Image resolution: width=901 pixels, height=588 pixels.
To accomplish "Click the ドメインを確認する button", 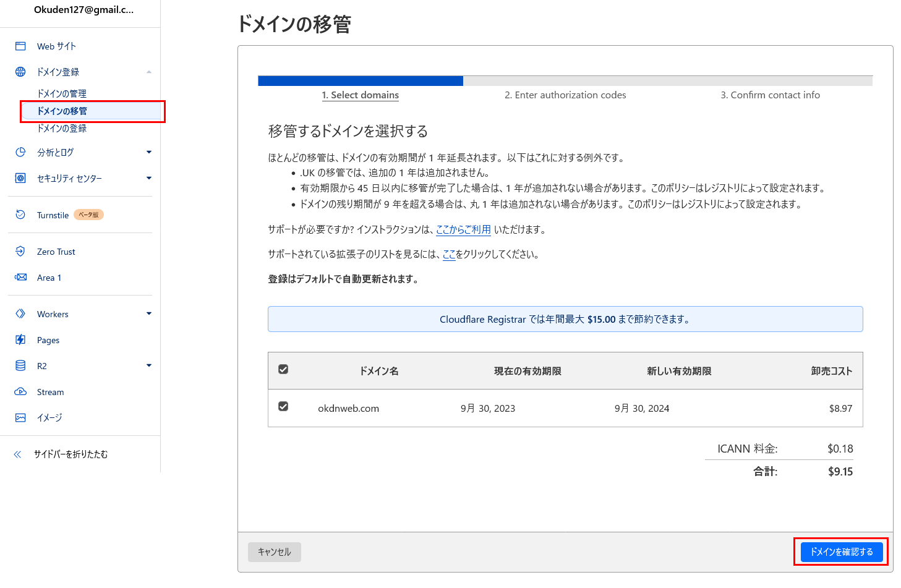I will click(x=841, y=552).
